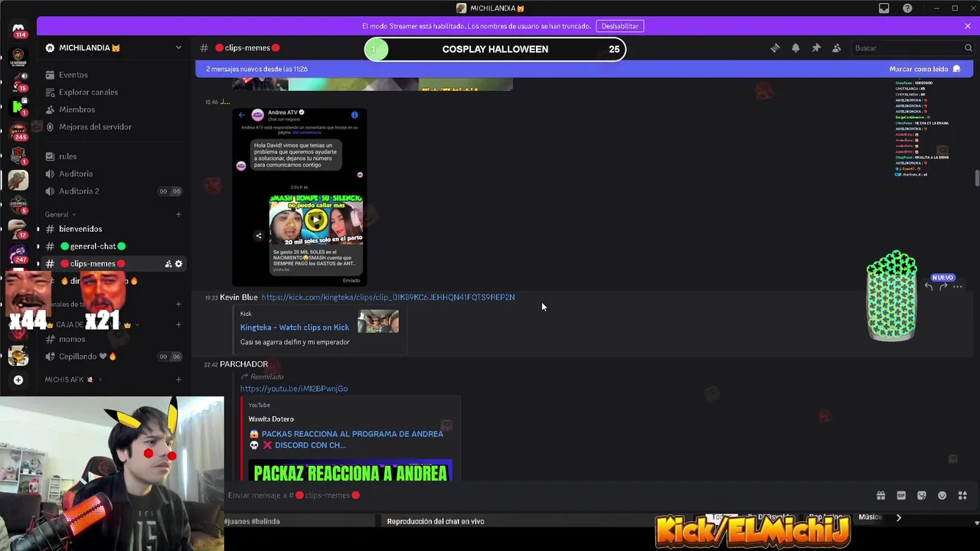
Task: Show pinned messages with the pin icon
Action: coord(816,48)
